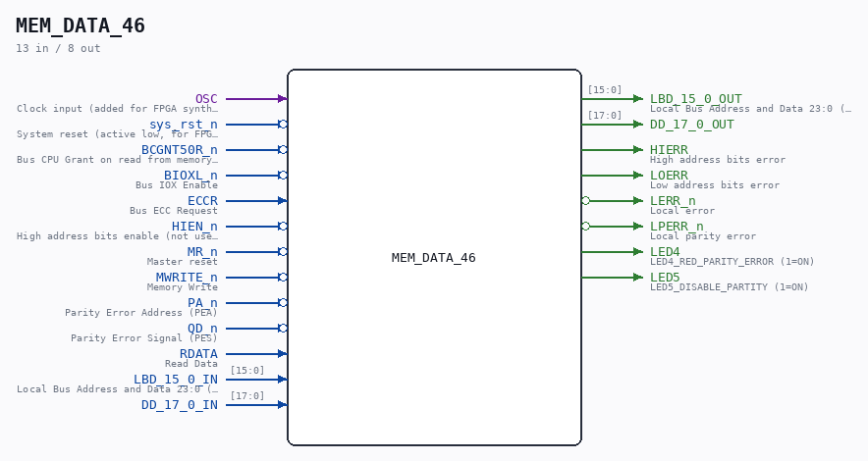Screen dimensions: 868x461
Task: Click the inversion bubble on HIEN_n pin
Action: [x=283, y=226]
